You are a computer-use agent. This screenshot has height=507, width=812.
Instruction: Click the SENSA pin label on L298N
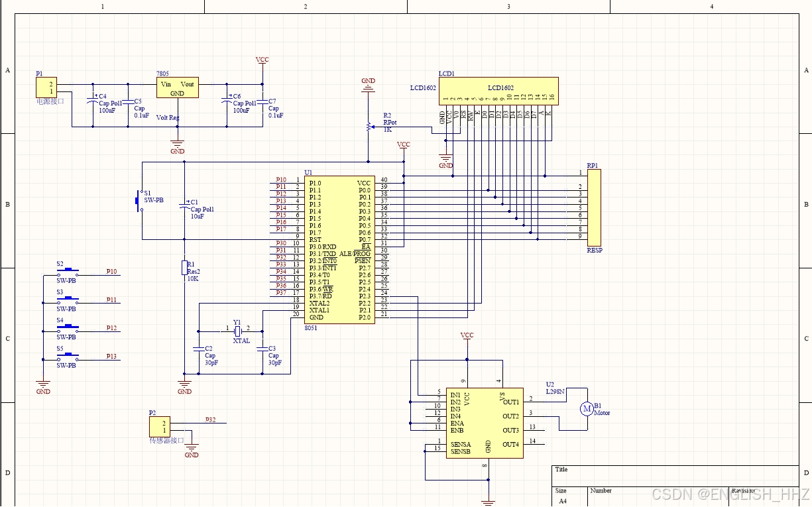[461, 444]
